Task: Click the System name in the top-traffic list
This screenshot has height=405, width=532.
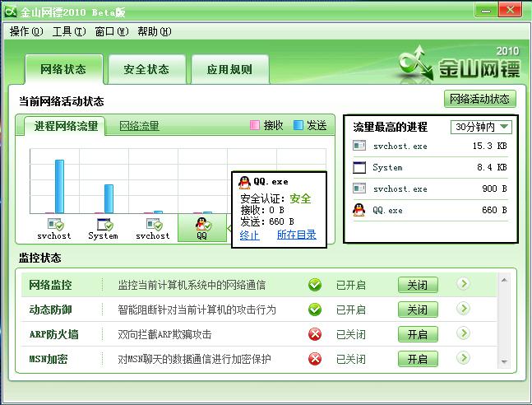Action: pos(387,167)
